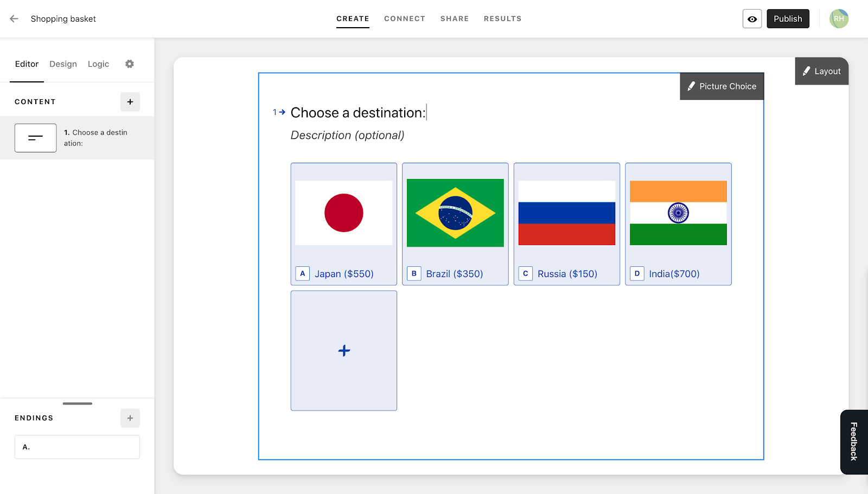
Task: Select 'Choose a destination' item in content list
Action: (x=77, y=138)
